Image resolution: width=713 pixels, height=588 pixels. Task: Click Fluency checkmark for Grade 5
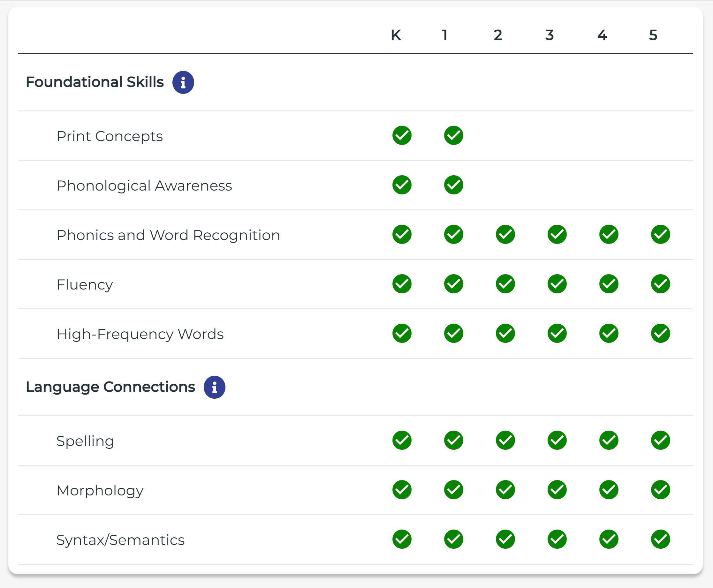click(x=660, y=284)
